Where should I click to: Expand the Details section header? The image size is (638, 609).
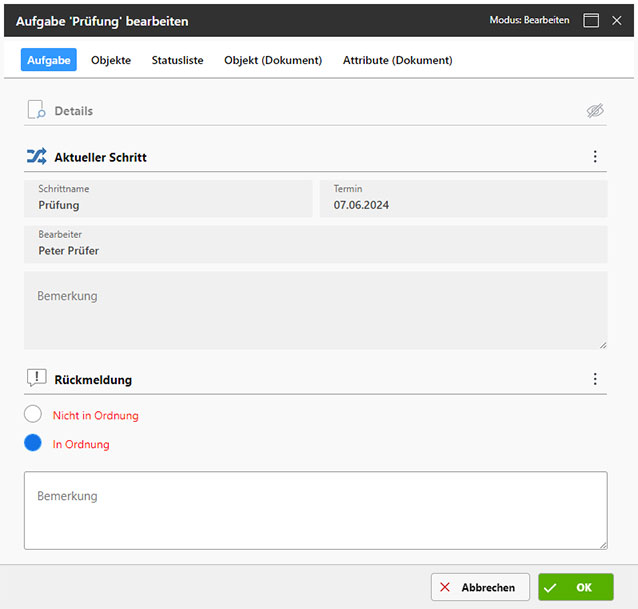point(73,111)
